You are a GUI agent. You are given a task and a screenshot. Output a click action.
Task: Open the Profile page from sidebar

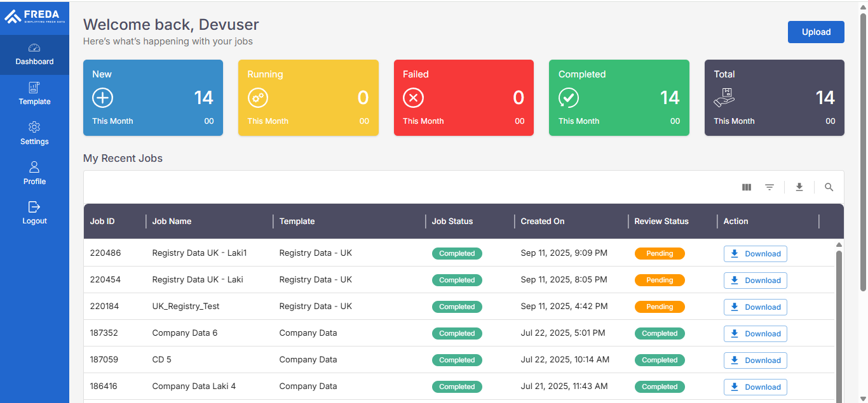click(x=34, y=174)
